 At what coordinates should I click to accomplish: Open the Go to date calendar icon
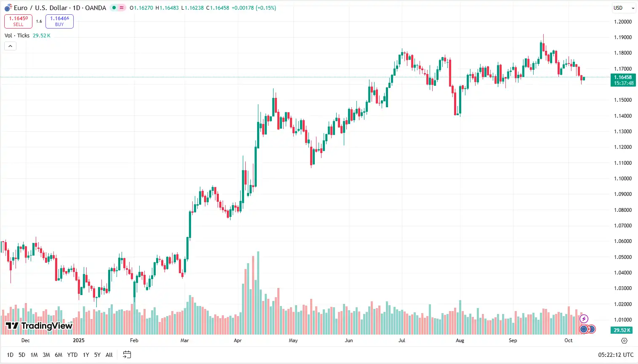click(127, 355)
